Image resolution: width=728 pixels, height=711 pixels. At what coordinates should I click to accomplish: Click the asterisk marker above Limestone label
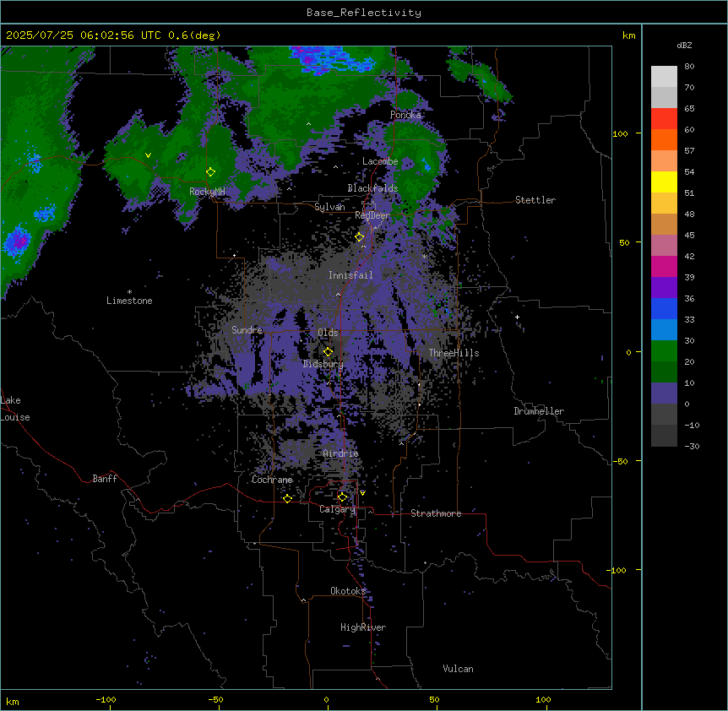tap(129, 291)
